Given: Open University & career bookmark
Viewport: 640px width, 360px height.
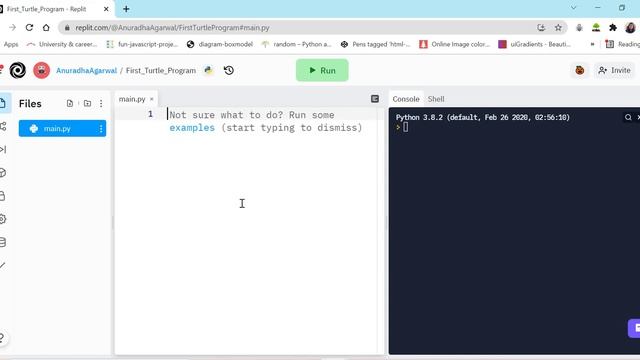Looking at the screenshot, I should coord(62,44).
